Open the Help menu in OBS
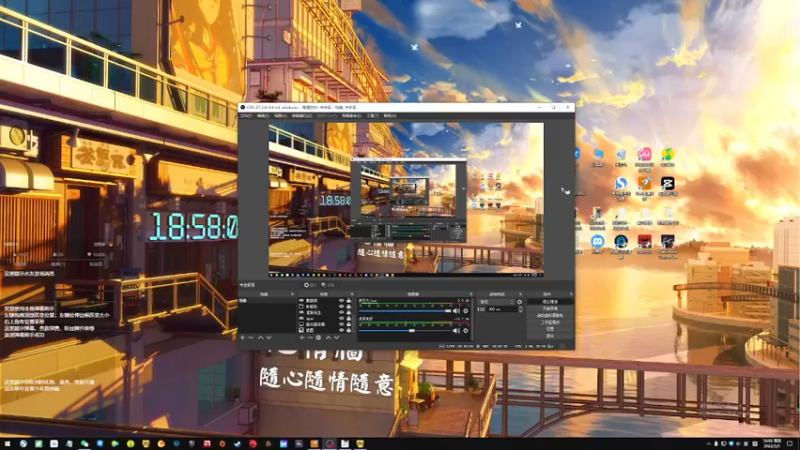Viewport: 800px width, 450px height. click(x=390, y=116)
